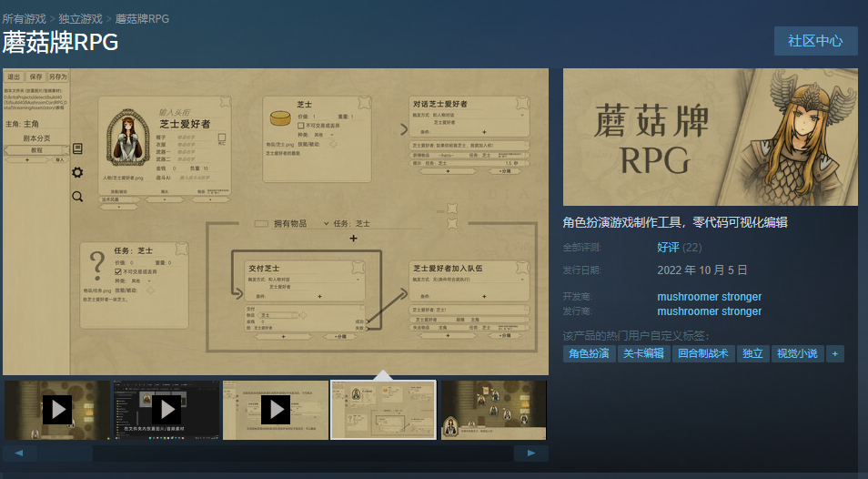Screen dimensions: 868x479
Task: Select the highlighted fourth screenshot thumbnail
Action: click(x=383, y=410)
